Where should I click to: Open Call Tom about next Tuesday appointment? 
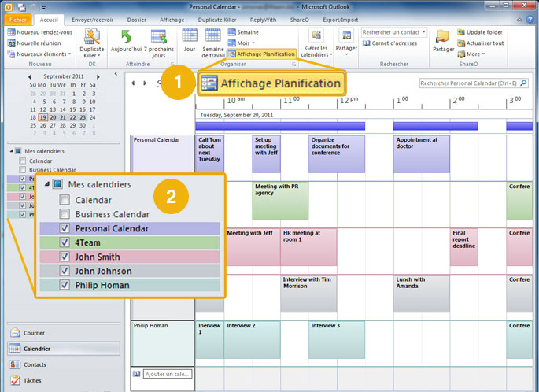click(209, 153)
